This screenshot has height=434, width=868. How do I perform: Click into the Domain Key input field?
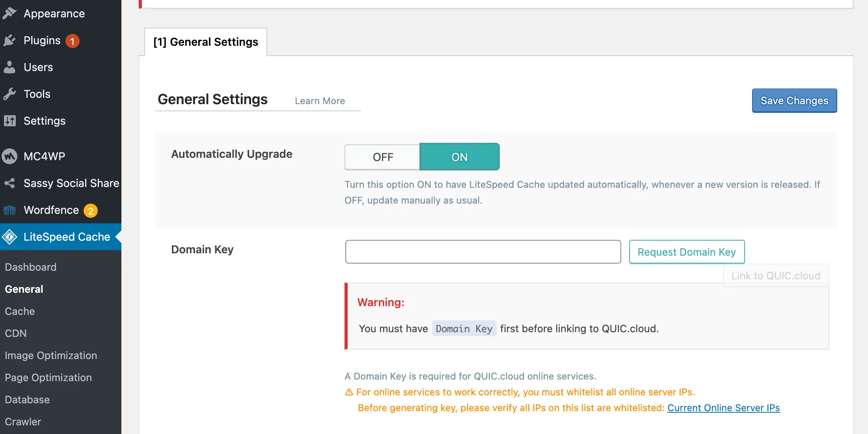tap(483, 252)
